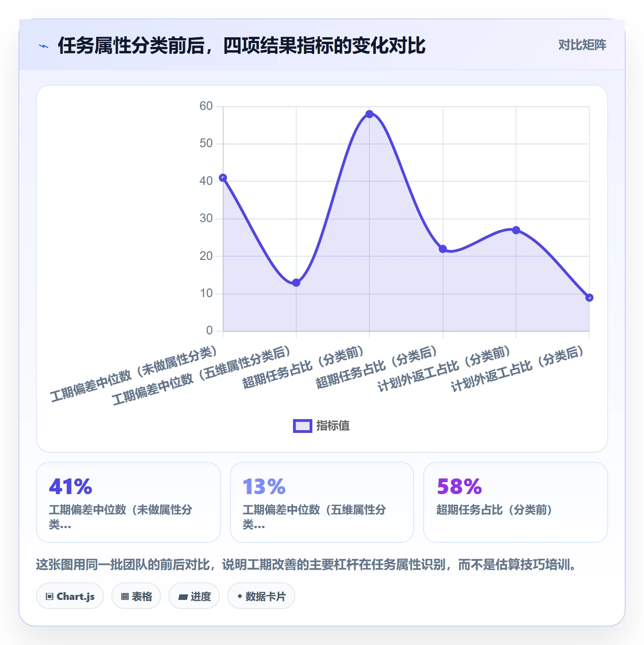Click the Chart.js tag

(x=70, y=596)
